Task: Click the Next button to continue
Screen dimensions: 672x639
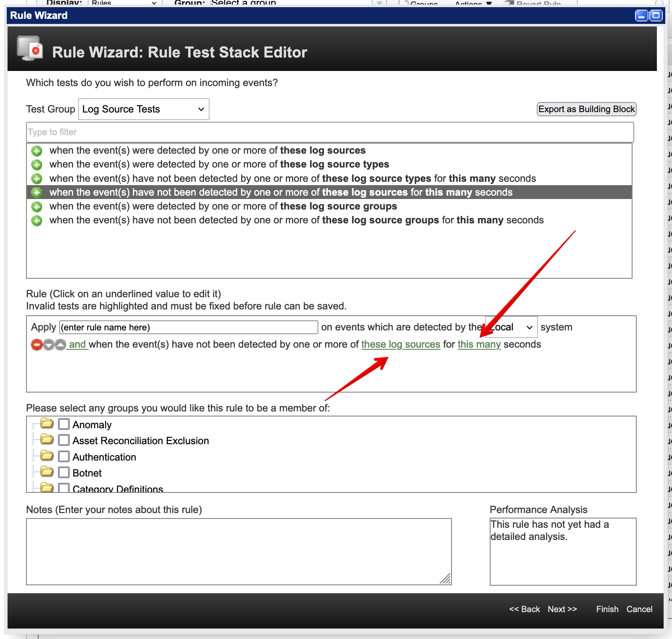Action: (562, 609)
